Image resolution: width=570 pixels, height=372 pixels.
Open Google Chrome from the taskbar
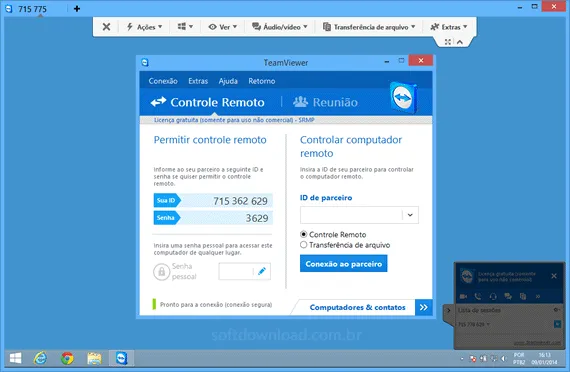tap(67, 359)
